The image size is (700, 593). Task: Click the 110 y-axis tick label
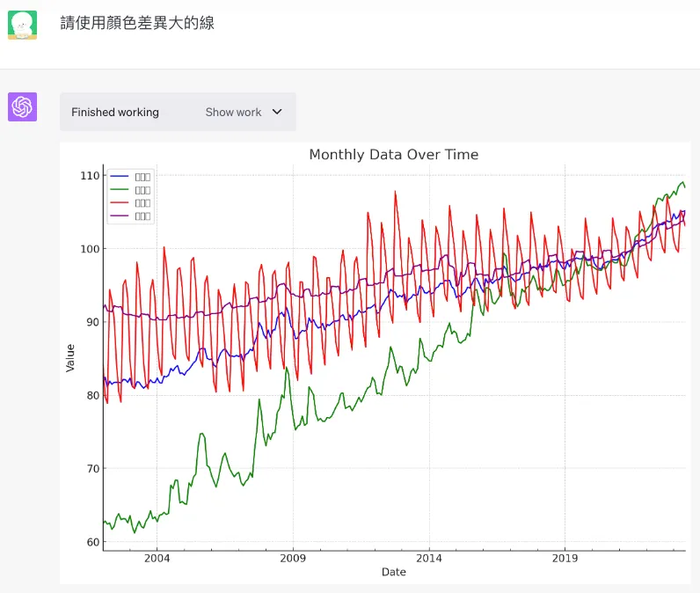point(90,176)
